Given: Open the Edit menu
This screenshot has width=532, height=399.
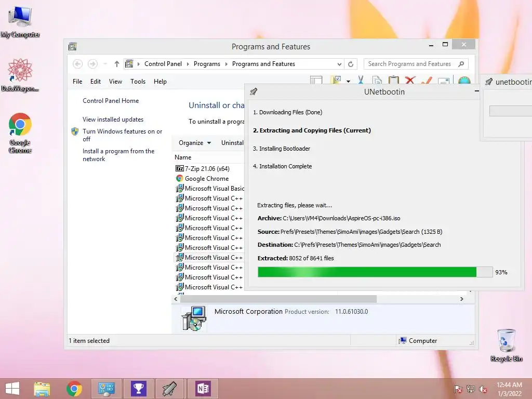Looking at the screenshot, I should point(96,82).
